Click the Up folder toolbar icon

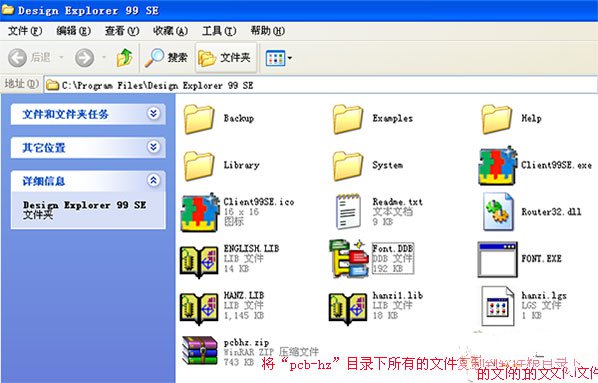click(x=124, y=58)
